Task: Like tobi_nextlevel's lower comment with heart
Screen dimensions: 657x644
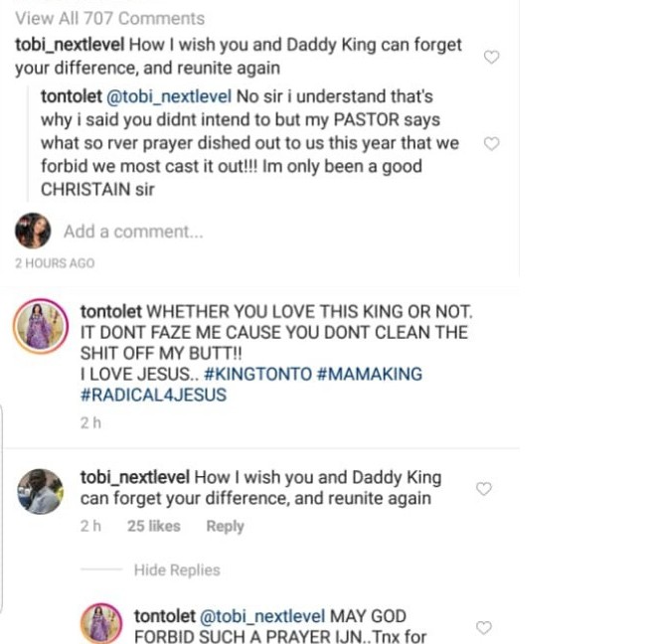Action: pos(483,489)
